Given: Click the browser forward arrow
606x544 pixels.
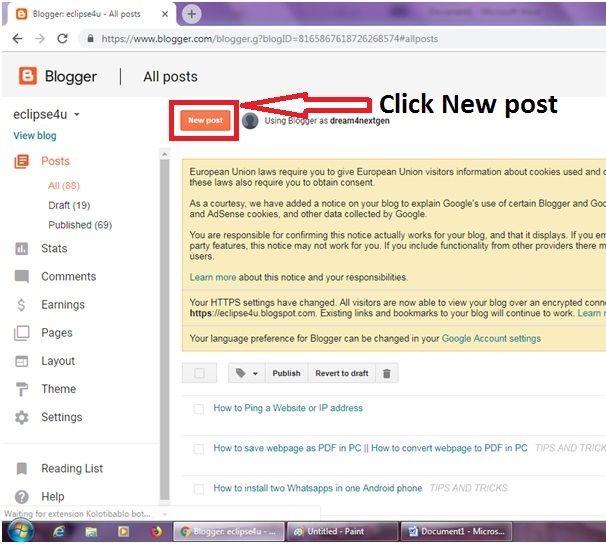Looking at the screenshot, I should pos(40,39).
